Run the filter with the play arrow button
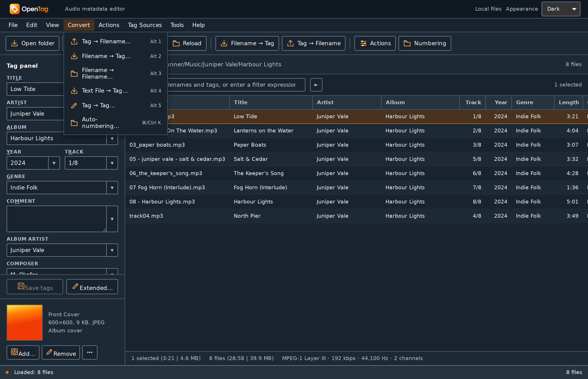This screenshot has height=379, width=588. (x=316, y=85)
